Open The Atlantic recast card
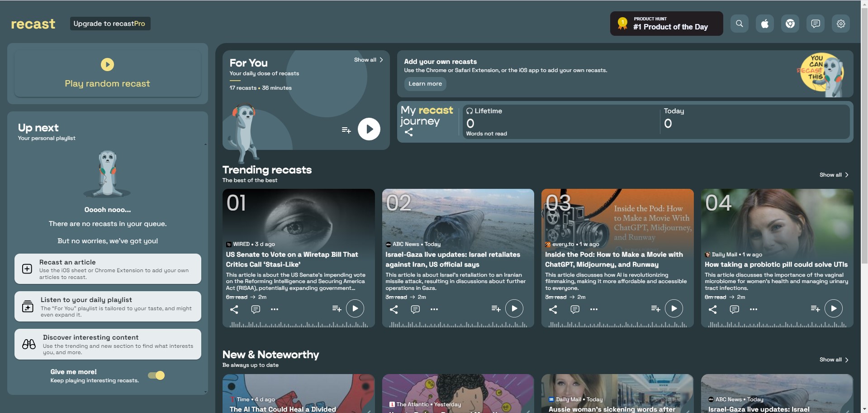This screenshot has width=868, height=413. [x=458, y=394]
